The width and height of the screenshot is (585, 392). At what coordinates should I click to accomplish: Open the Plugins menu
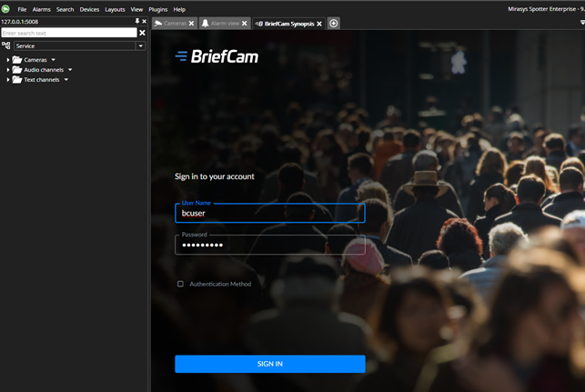click(157, 9)
